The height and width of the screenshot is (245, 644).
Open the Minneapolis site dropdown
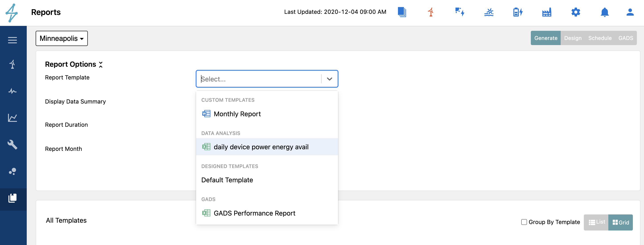(62, 38)
